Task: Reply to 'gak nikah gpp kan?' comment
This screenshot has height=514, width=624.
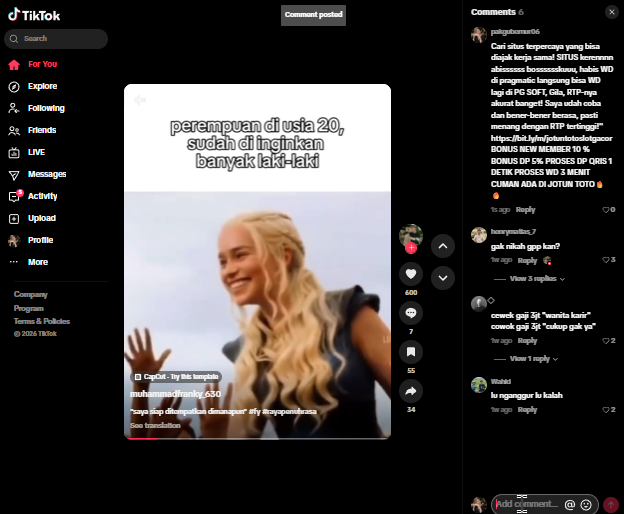Action: tap(527, 260)
